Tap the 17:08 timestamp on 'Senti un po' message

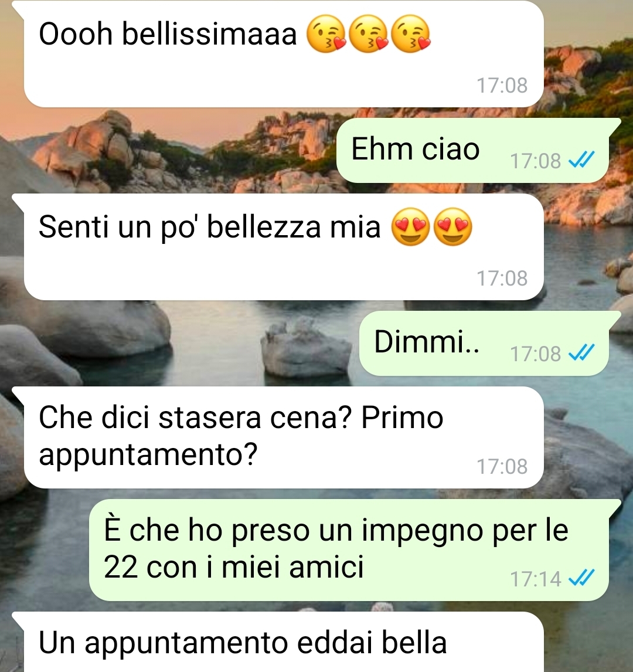(x=502, y=278)
